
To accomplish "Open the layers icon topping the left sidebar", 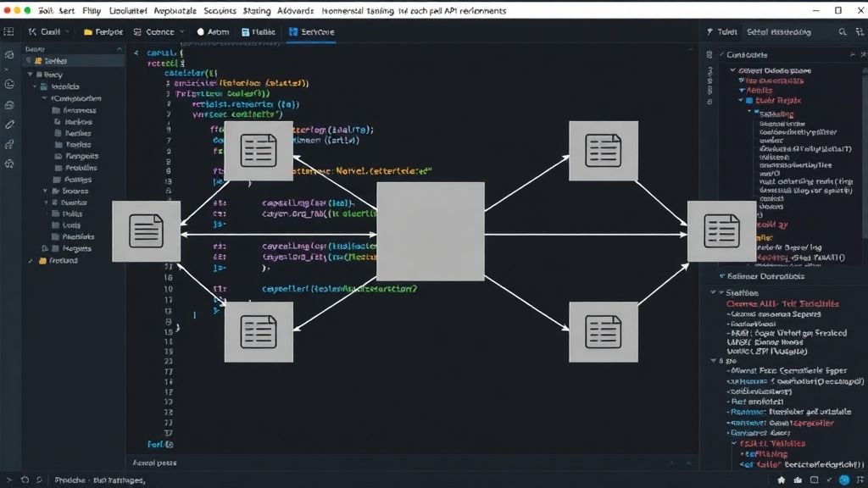I will coord(9,55).
